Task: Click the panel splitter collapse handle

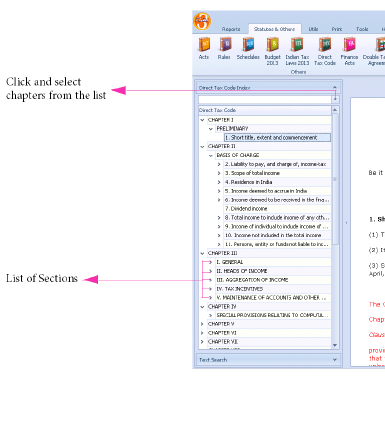Action: pyautogui.click(x=346, y=222)
